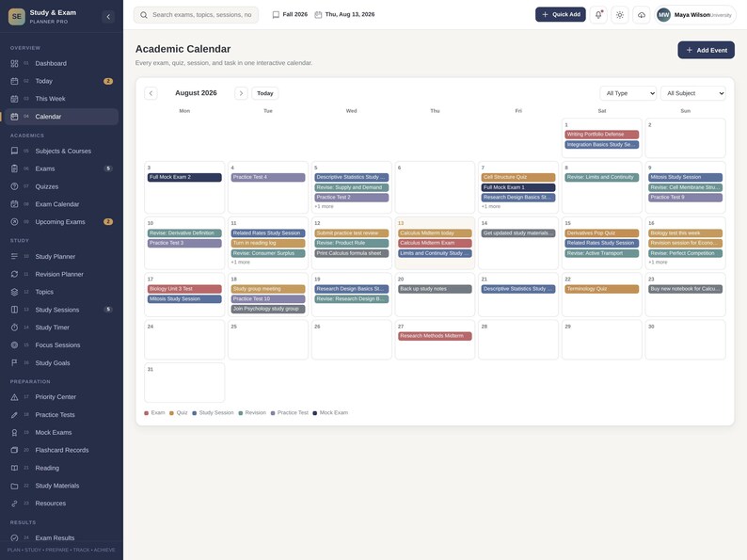Click the Exam Calendar icon
The height and width of the screenshot is (560, 747).
click(14, 204)
